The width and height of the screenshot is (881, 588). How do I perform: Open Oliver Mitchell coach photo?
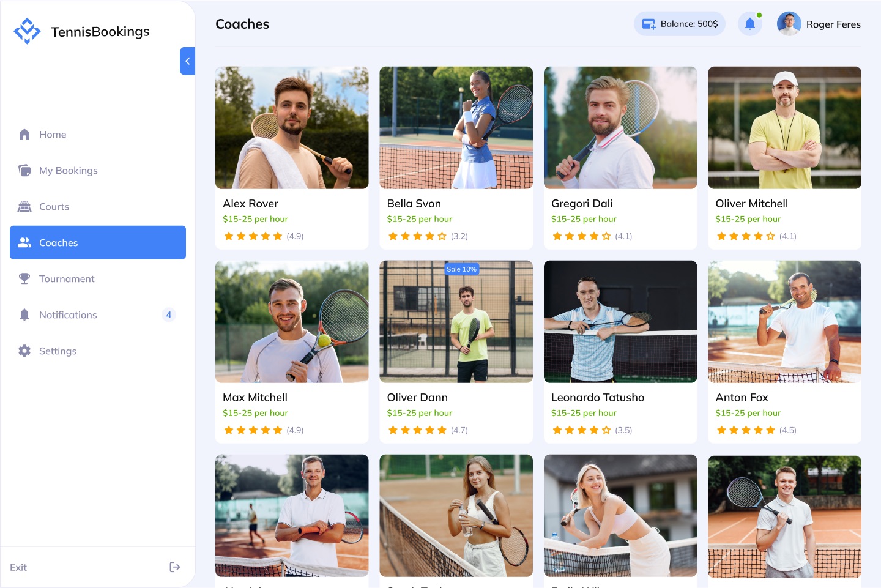(784, 128)
